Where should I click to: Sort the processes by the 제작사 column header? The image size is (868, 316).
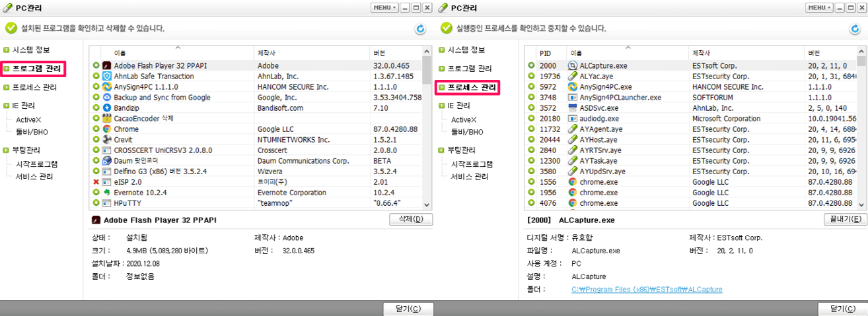pyautogui.click(x=746, y=52)
